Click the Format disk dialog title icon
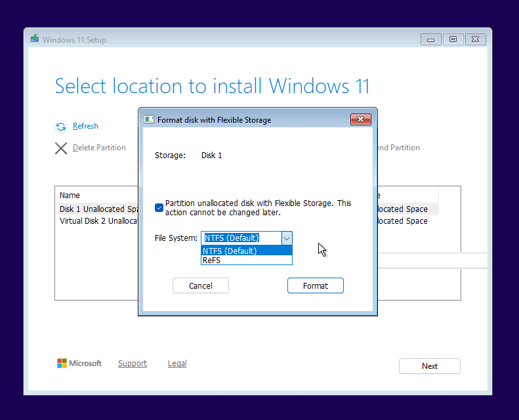The image size is (519, 420). [150, 120]
